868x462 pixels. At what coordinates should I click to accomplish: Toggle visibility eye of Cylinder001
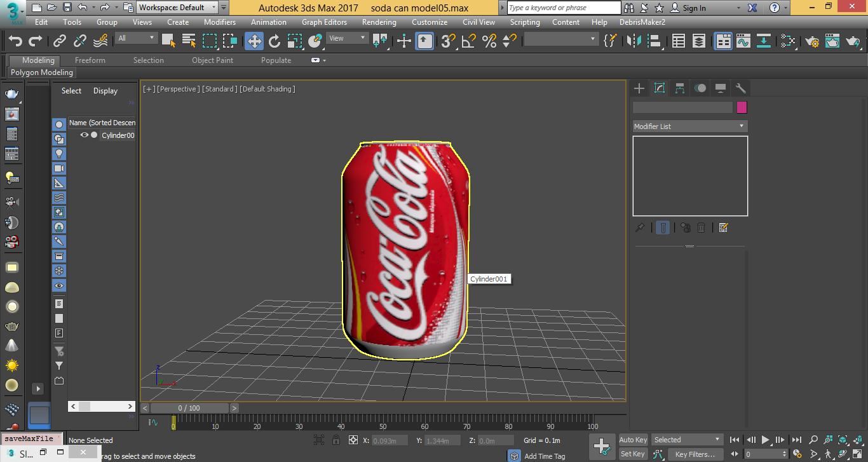[84, 135]
